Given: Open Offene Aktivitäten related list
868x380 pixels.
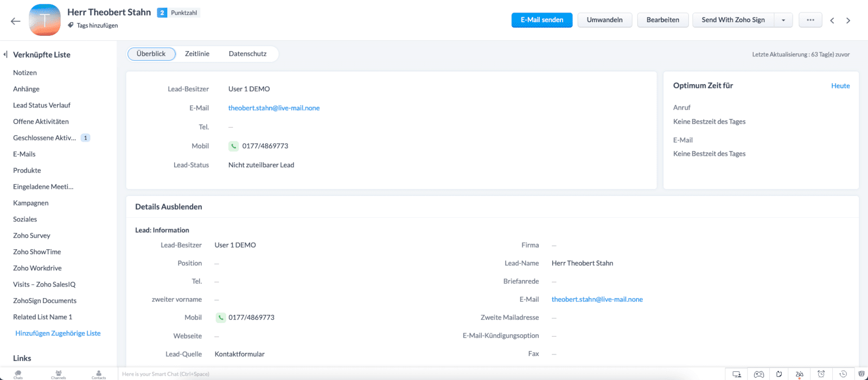Looking at the screenshot, I should click(41, 122).
